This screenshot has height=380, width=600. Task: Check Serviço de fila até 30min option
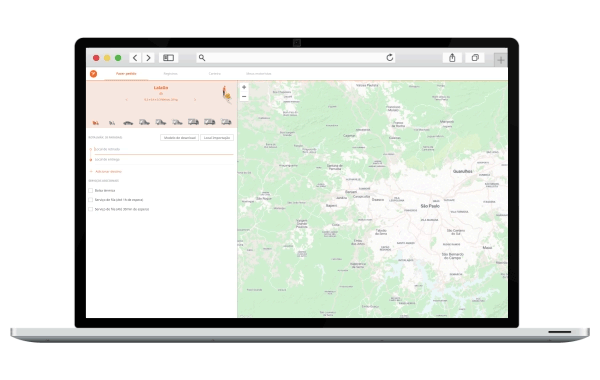tap(91, 209)
